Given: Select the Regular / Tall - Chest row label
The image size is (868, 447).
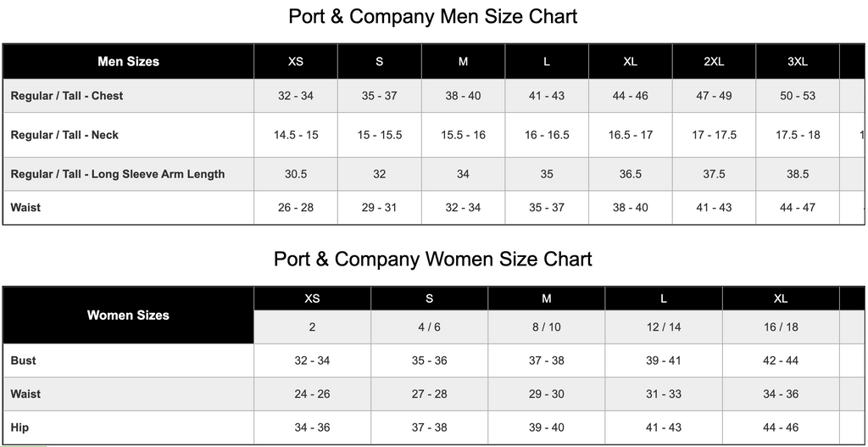Looking at the screenshot, I should pyautogui.click(x=67, y=96).
